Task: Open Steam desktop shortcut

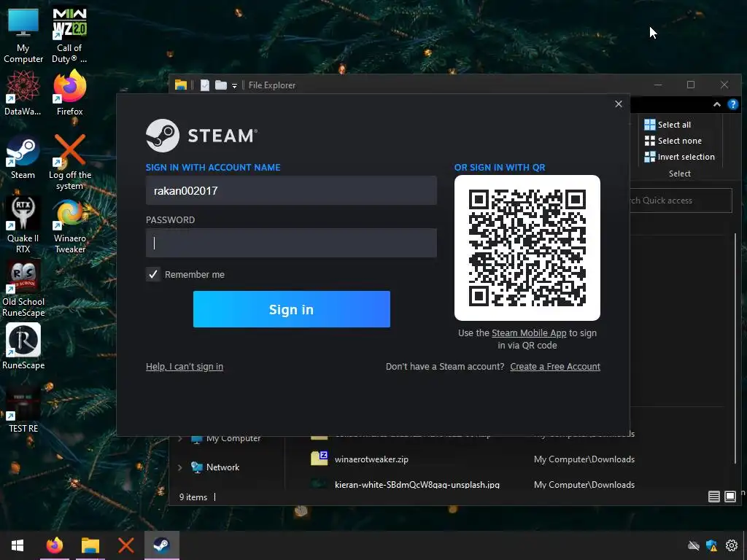Action: [x=23, y=157]
